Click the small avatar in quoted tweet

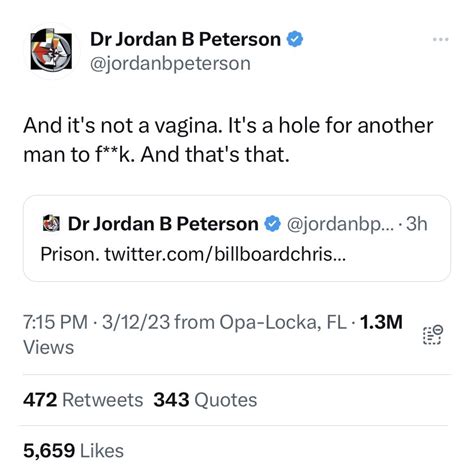point(51,223)
